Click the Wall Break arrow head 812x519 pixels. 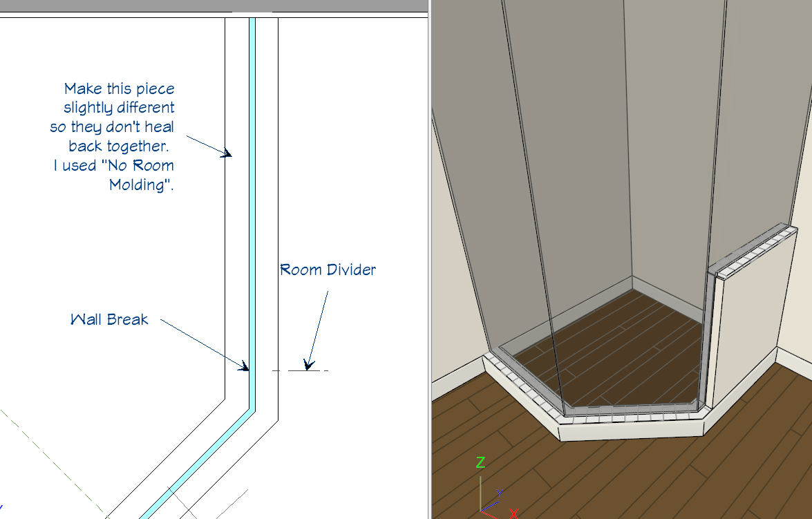244,366
